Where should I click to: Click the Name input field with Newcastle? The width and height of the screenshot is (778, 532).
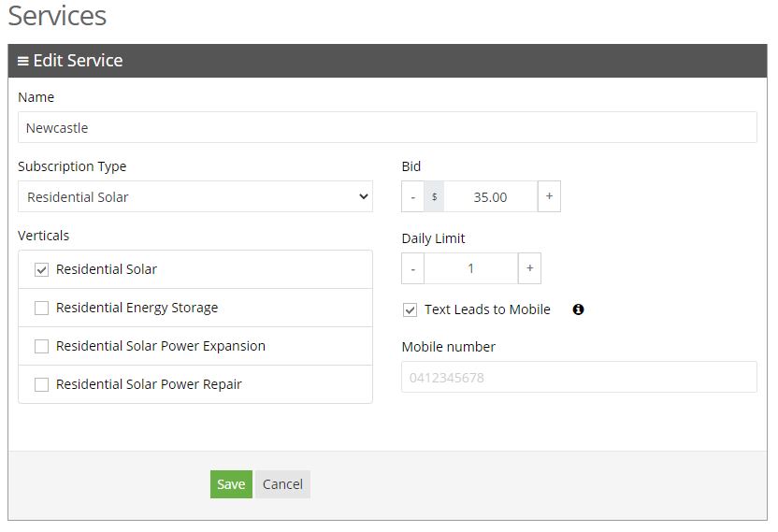[x=387, y=127]
